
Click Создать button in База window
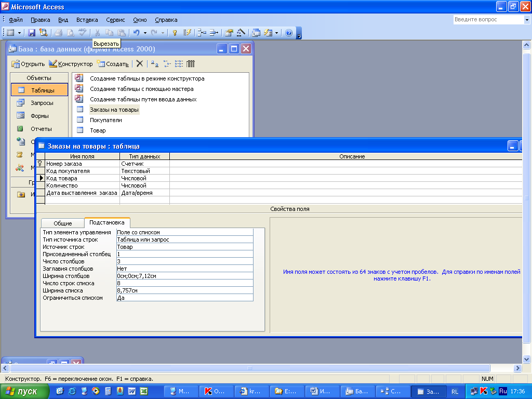113,64
